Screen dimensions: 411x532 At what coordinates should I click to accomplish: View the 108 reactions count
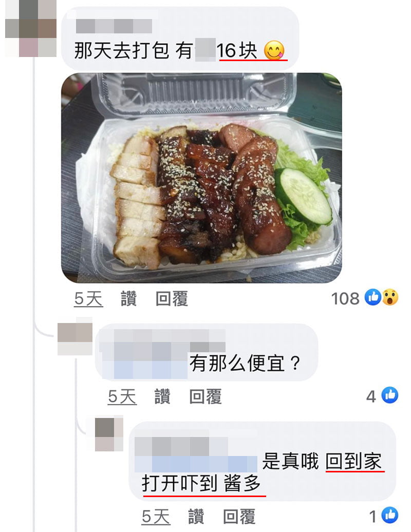click(345, 298)
